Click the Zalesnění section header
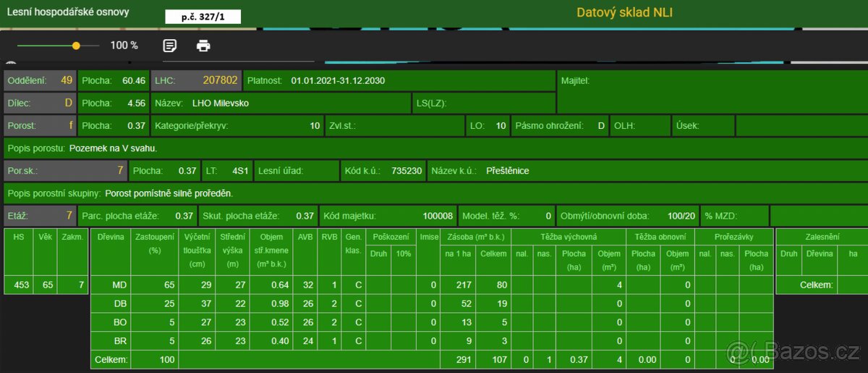Screen dimensions: 868x373 (x=821, y=237)
